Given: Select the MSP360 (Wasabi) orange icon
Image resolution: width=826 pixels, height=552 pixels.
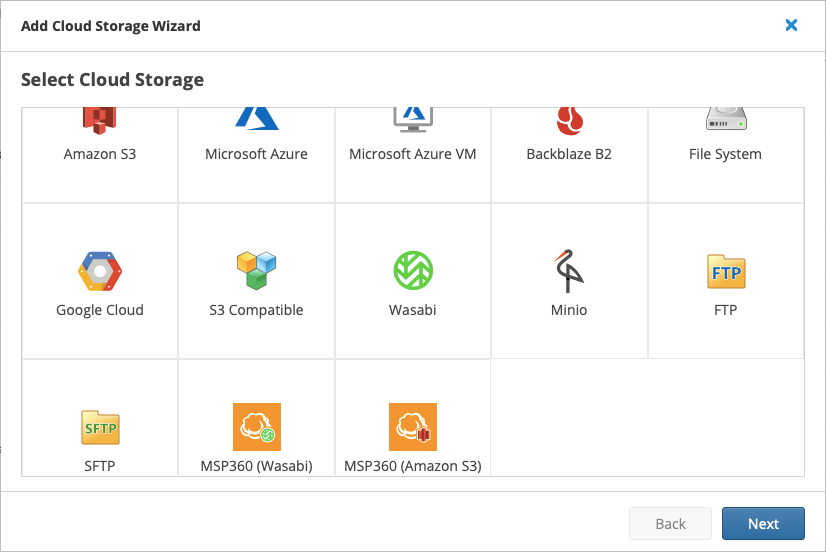Looking at the screenshot, I should point(256,427).
